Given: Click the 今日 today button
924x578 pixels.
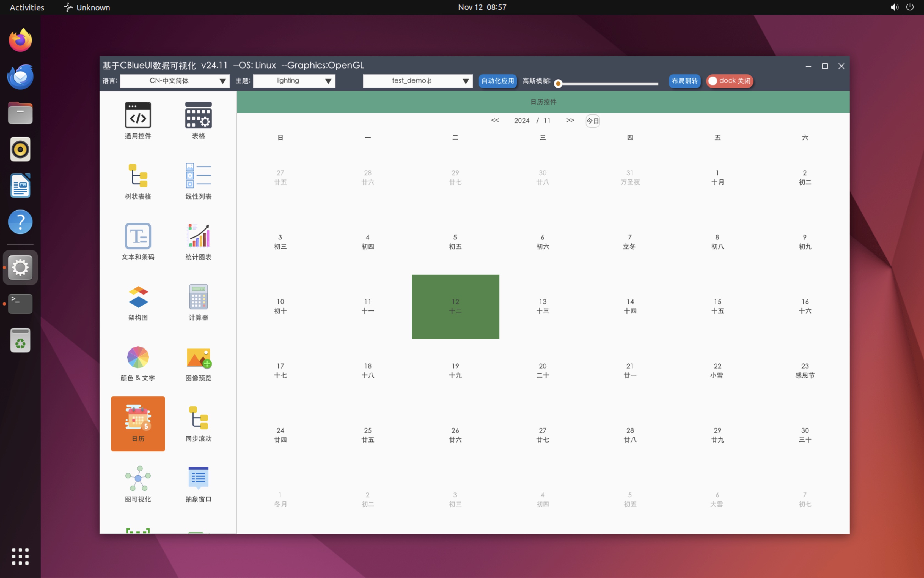Looking at the screenshot, I should 593,121.
